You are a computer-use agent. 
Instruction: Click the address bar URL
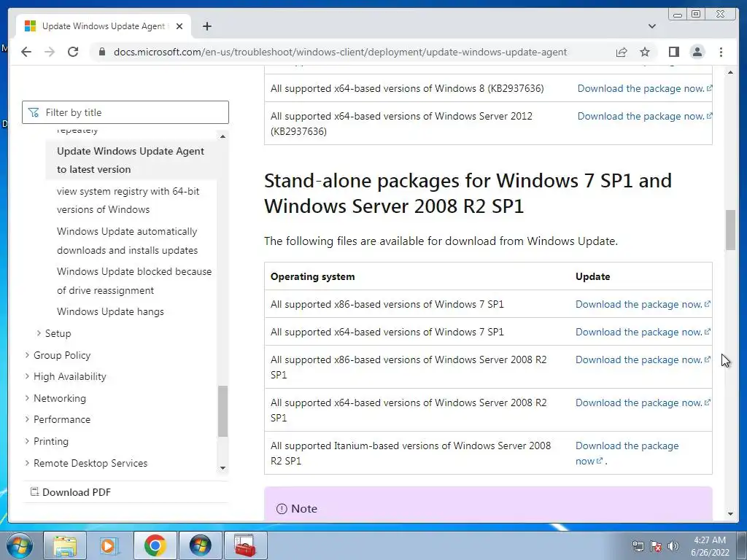pos(340,52)
